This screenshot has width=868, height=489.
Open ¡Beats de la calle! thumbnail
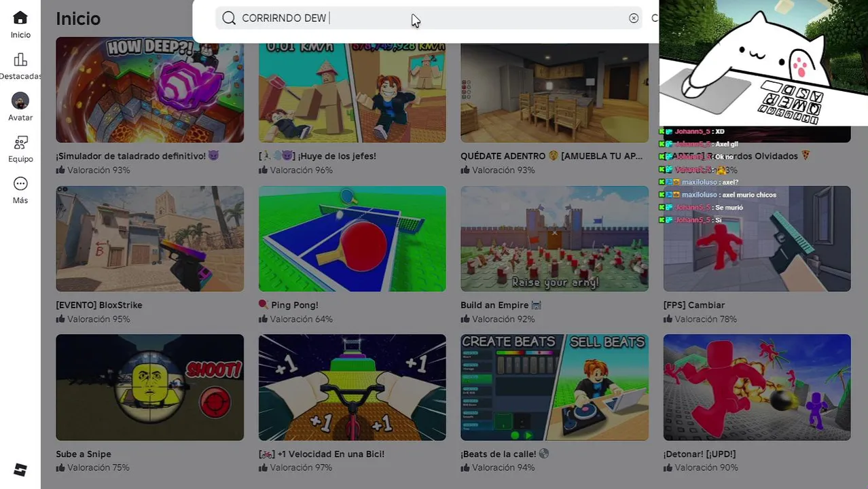coord(554,387)
